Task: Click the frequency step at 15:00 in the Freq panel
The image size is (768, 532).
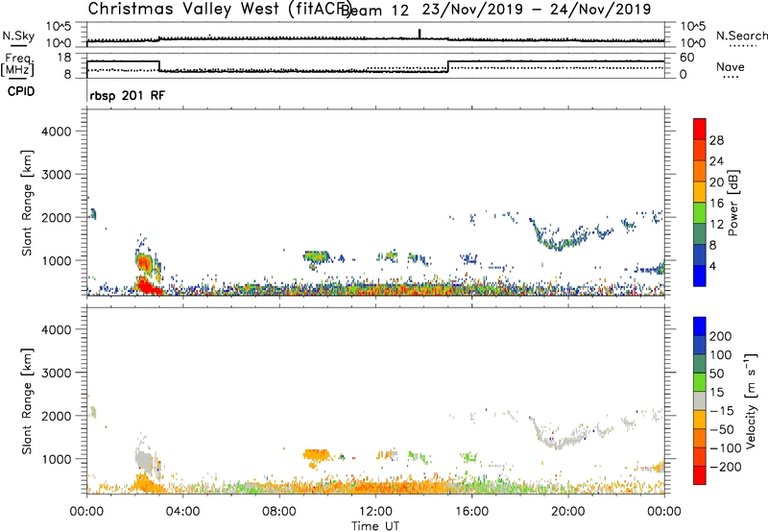Action: 448,66
